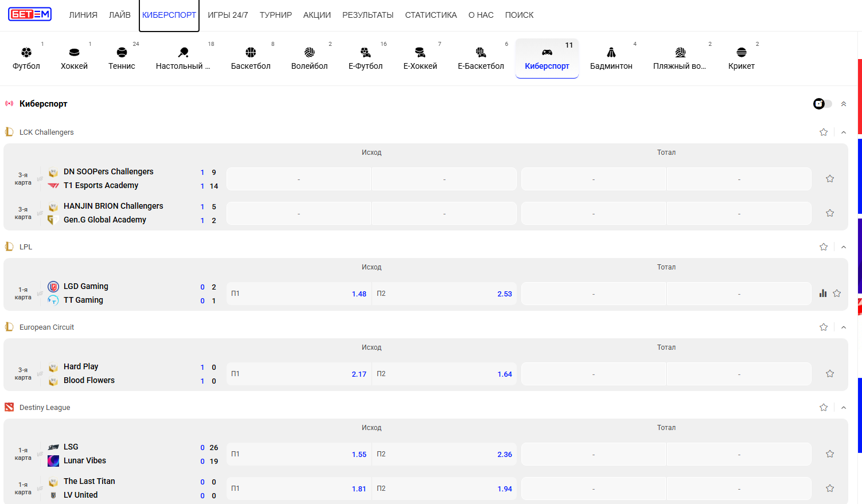The image size is (862, 504).
Task: Open the Hard Play match page
Action: pyautogui.click(x=81, y=367)
